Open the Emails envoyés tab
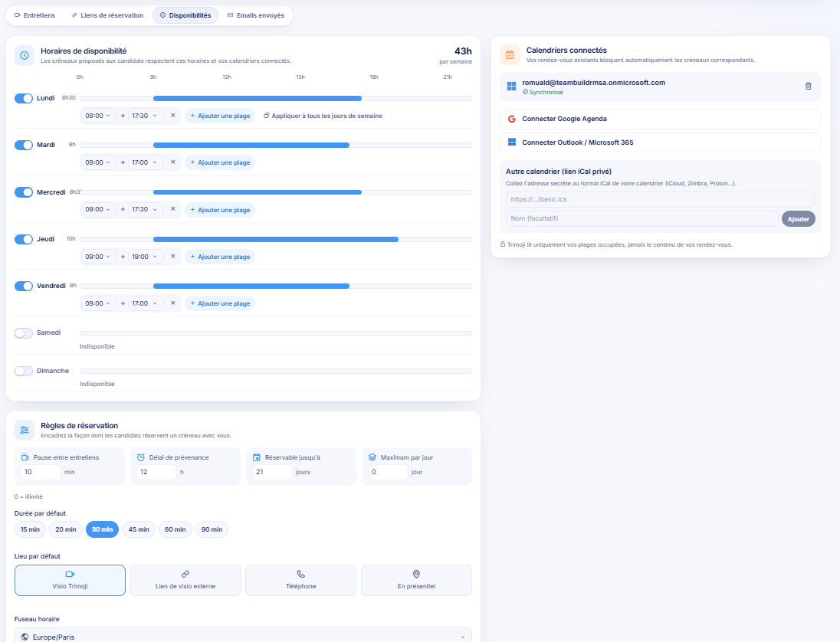840x642 pixels. (255, 15)
